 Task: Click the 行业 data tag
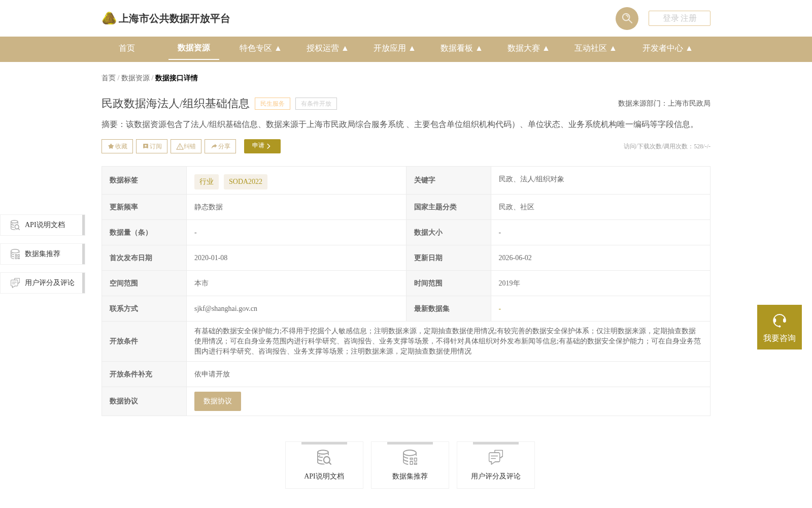tap(207, 182)
